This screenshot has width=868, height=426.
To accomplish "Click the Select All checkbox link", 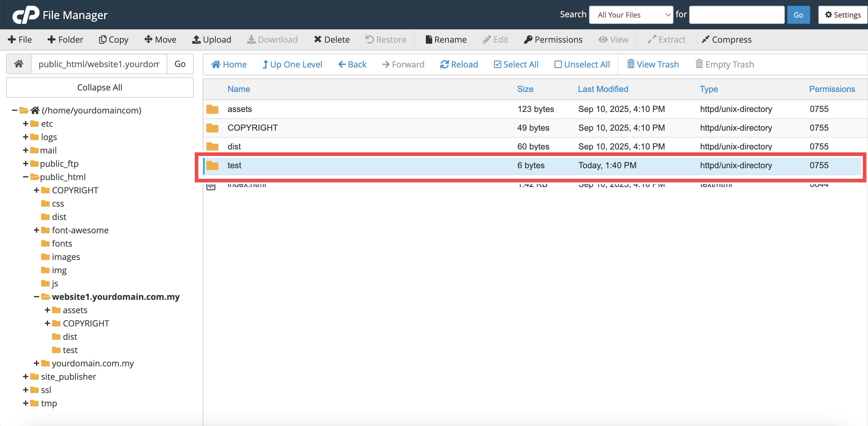I will pos(516,64).
